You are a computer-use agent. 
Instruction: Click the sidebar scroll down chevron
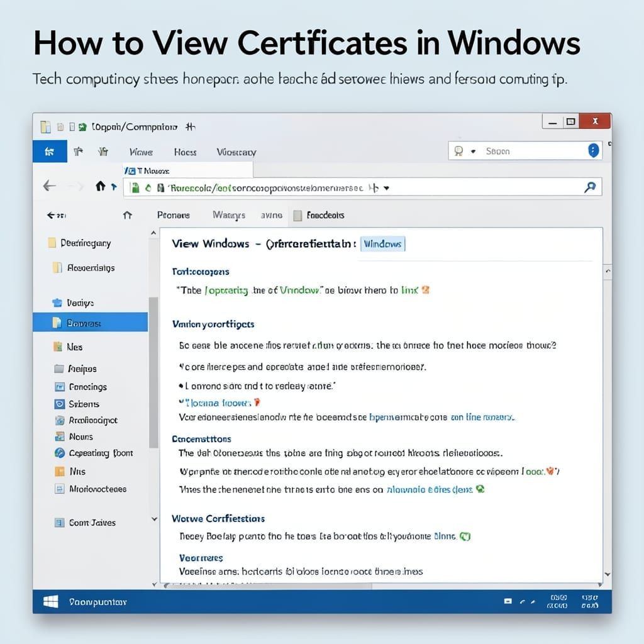tap(155, 519)
